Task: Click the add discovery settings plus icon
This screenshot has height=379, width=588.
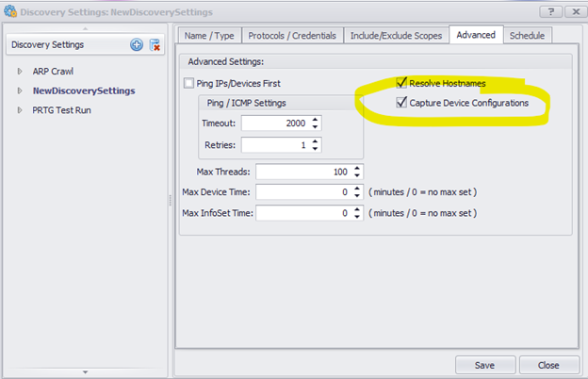Action: pyautogui.click(x=137, y=45)
